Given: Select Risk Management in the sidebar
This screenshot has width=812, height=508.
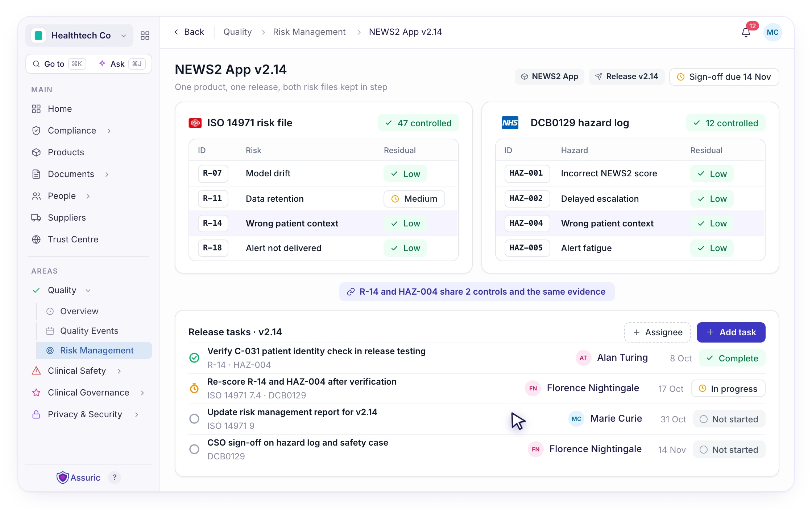Looking at the screenshot, I should [94, 351].
